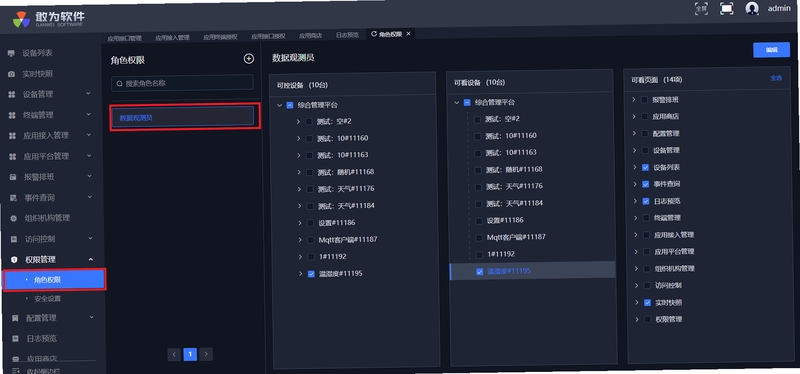The image size is (800, 374).
Task: Click the 全选 link in the 可看页面 panel
Action: (x=776, y=78)
